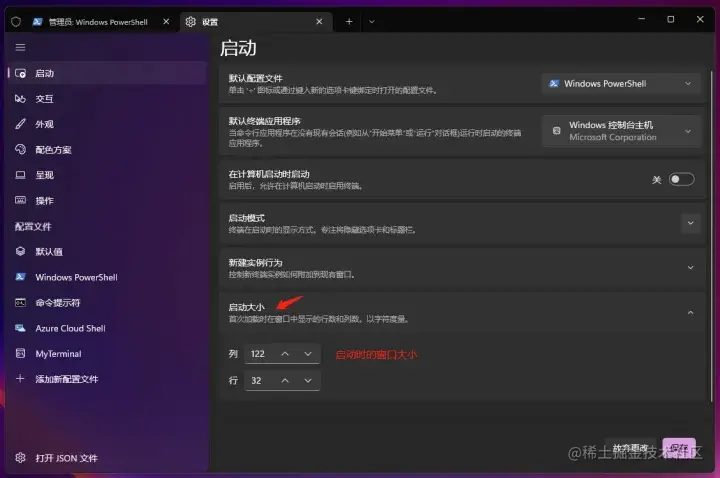This screenshot has height=478, width=720.
Task: Click the gear icon on 设置 tab
Action: (x=191, y=22)
